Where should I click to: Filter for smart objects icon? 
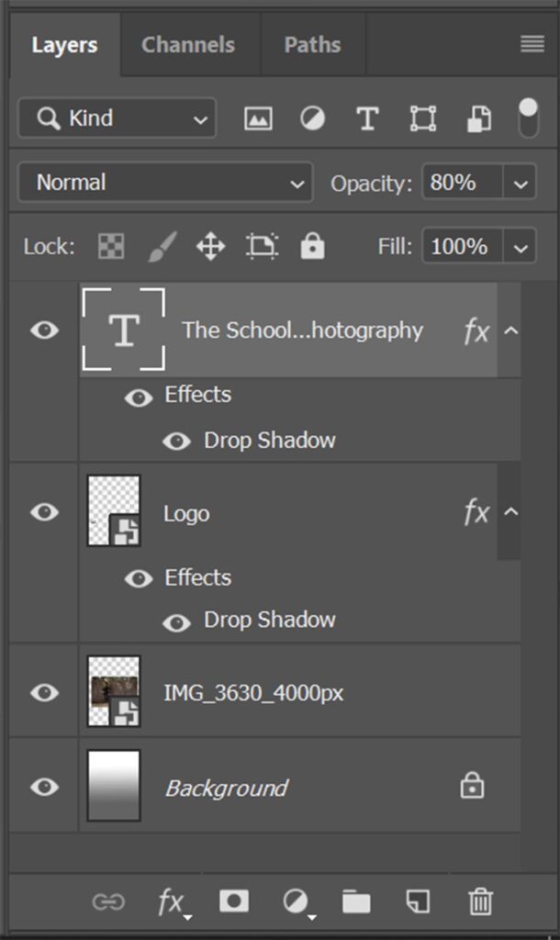tap(478, 118)
